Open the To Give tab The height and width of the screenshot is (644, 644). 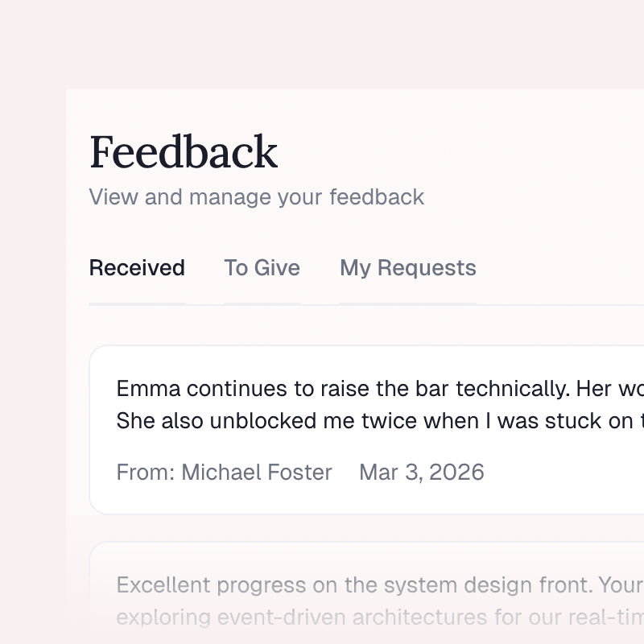(262, 268)
